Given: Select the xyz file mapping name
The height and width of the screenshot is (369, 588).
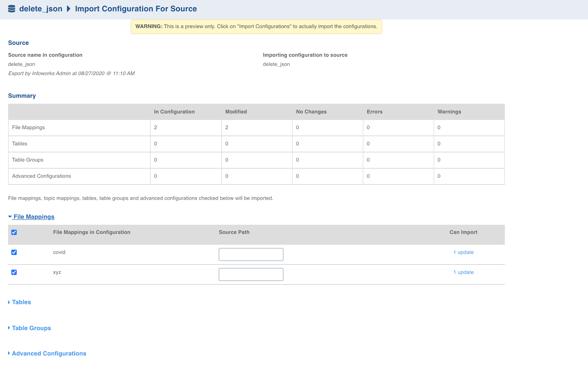Looking at the screenshot, I should click(x=57, y=272).
